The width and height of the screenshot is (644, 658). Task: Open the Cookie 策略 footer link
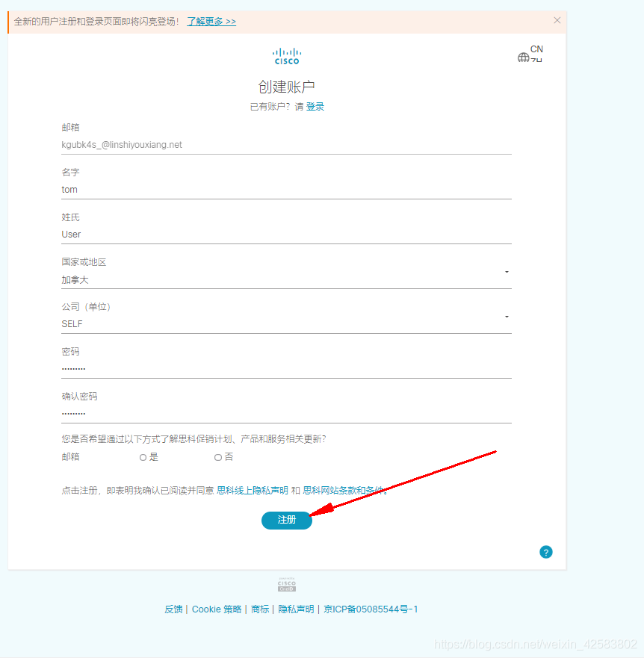pyautogui.click(x=217, y=609)
